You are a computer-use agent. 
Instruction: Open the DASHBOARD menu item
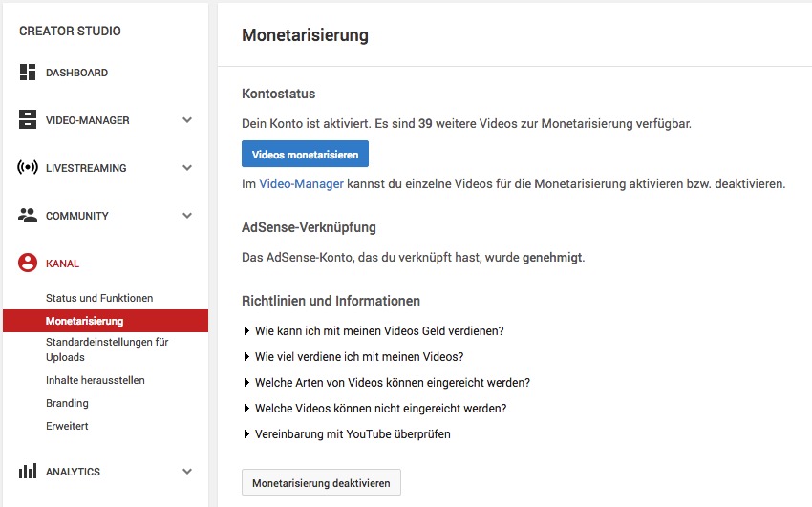(x=76, y=73)
